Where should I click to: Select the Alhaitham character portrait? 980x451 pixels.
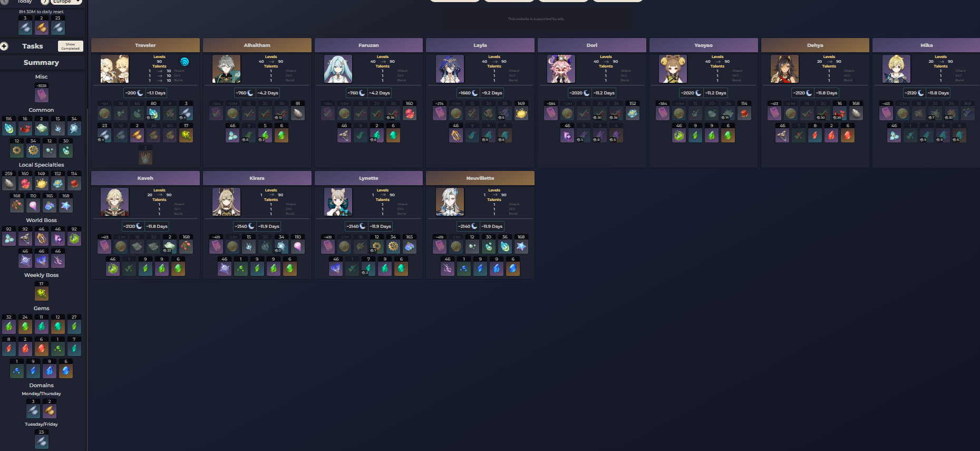point(226,69)
